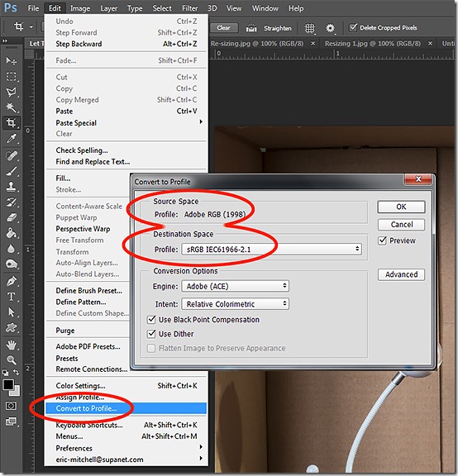Toggle Quick Mask mode icon
Image resolution: width=458 pixels, height=476 pixels.
pos(12,406)
